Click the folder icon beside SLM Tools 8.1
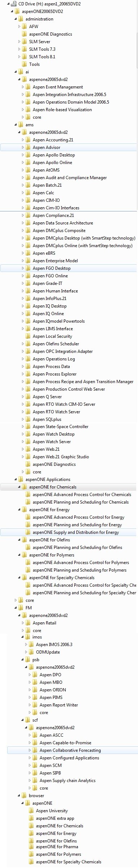 point(24,56)
